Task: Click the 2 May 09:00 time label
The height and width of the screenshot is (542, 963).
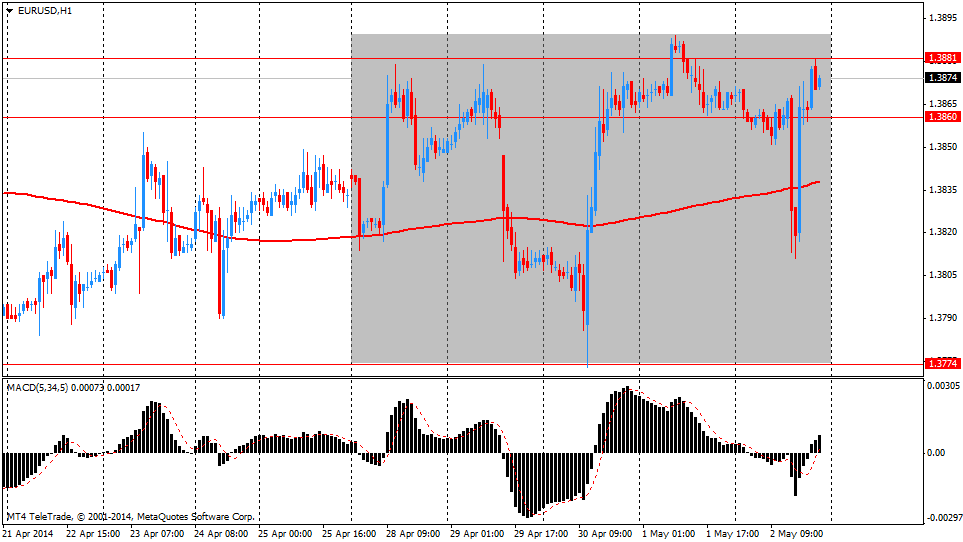Action: (795, 534)
